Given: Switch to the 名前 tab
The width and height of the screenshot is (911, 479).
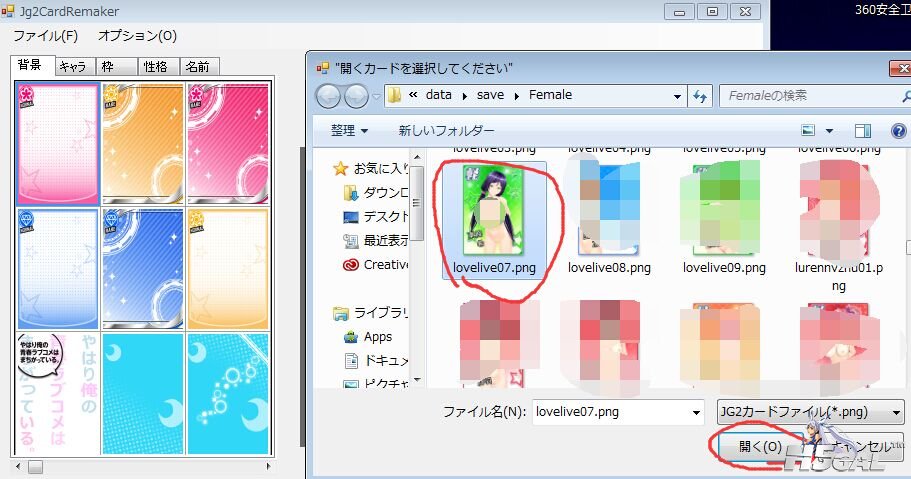Looking at the screenshot, I should [199, 67].
